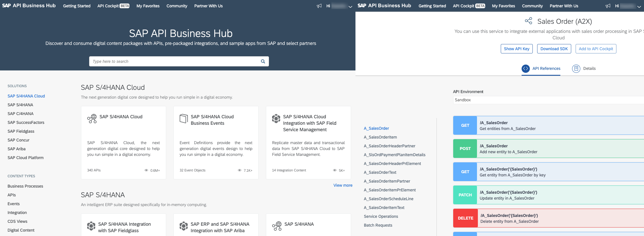
Task: Select Service Operations in entity list
Action: (381, 216)
